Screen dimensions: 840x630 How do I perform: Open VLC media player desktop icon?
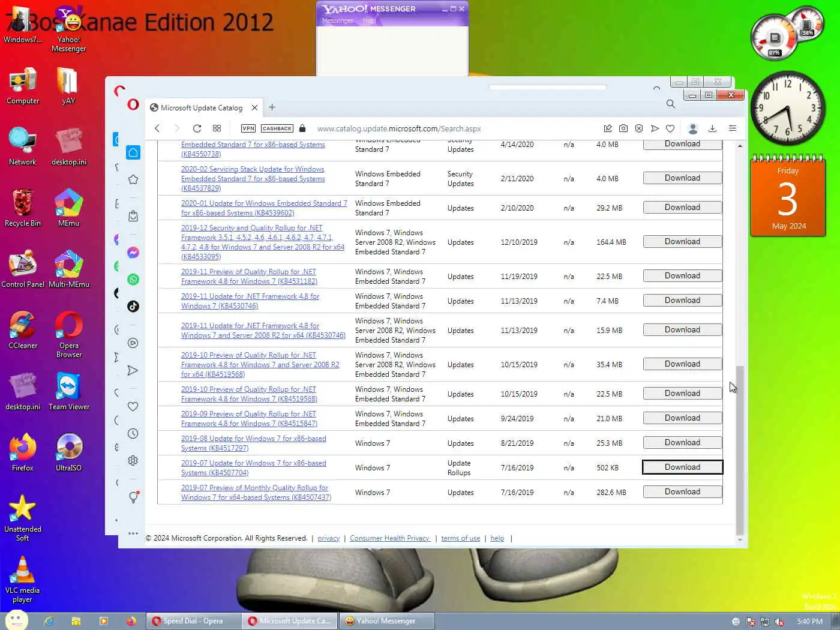[x=22, y=580]
